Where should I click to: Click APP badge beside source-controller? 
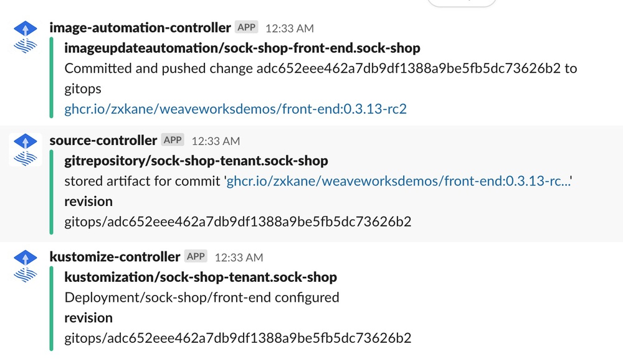pyautogui.click(x=173, y=140)
